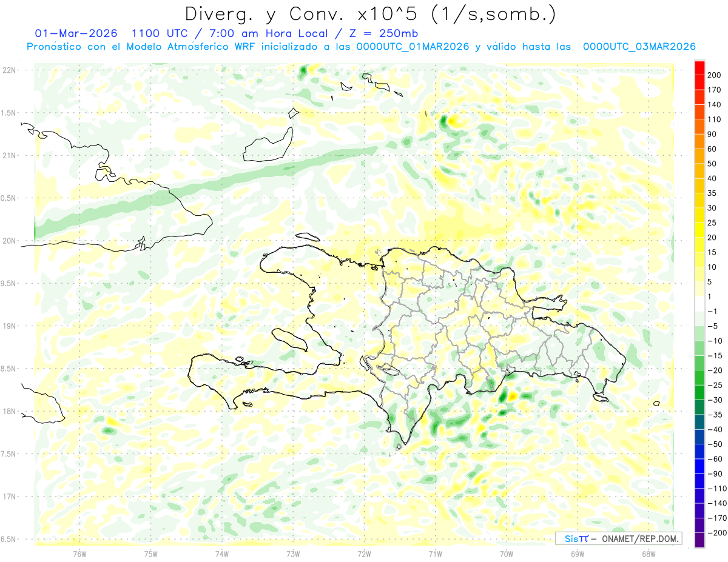The width and height of the screenshot is (728, 562).
Task: Click longitude label 70W
Action: [507, 553]
